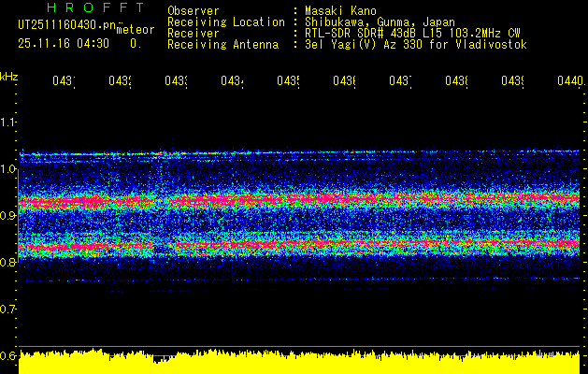Click the 0432 time marker

(x=120, y=81)
